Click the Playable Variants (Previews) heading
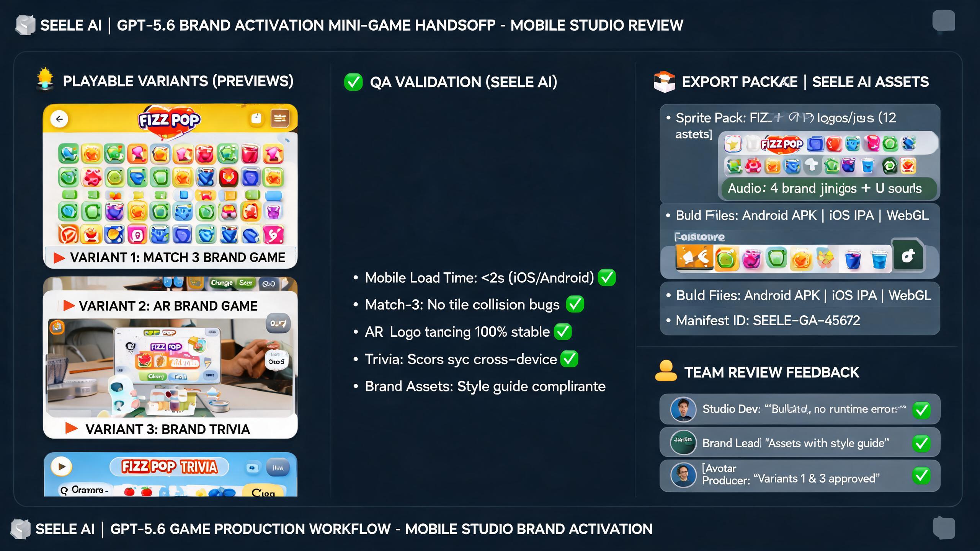 click(x=178, y=81)
